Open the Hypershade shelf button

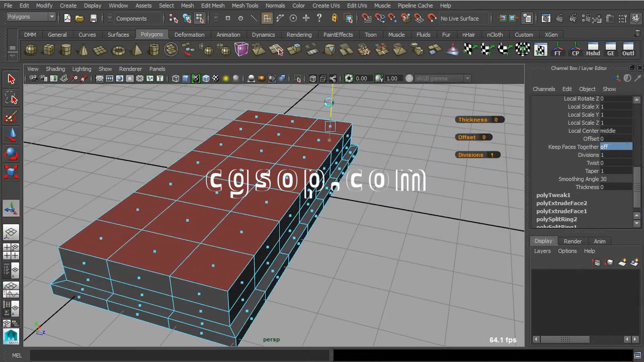pyautogui.click(x=593, y=50)
